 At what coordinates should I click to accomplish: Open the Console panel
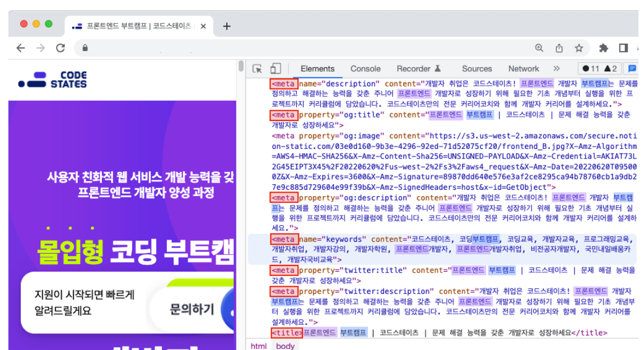pyautogui.click(x=365, y=69)
